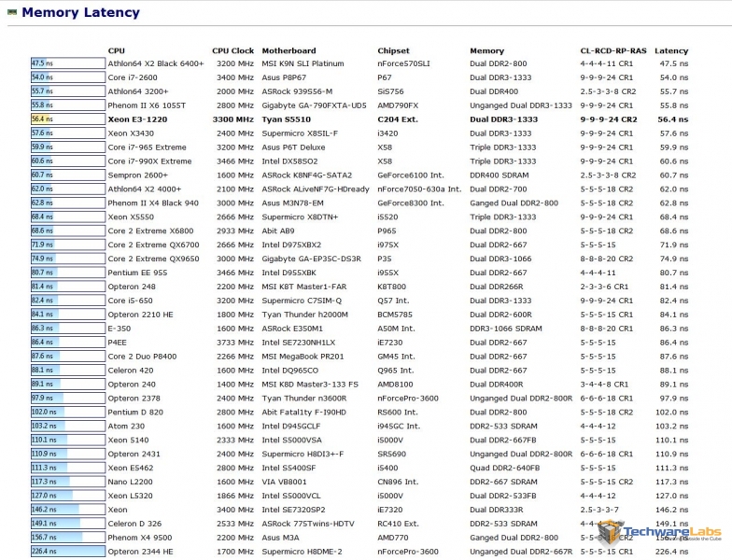Click the Latency column header
Image resolution: width=732 pixels, height=560 pixels.
(x=671, y=50)
